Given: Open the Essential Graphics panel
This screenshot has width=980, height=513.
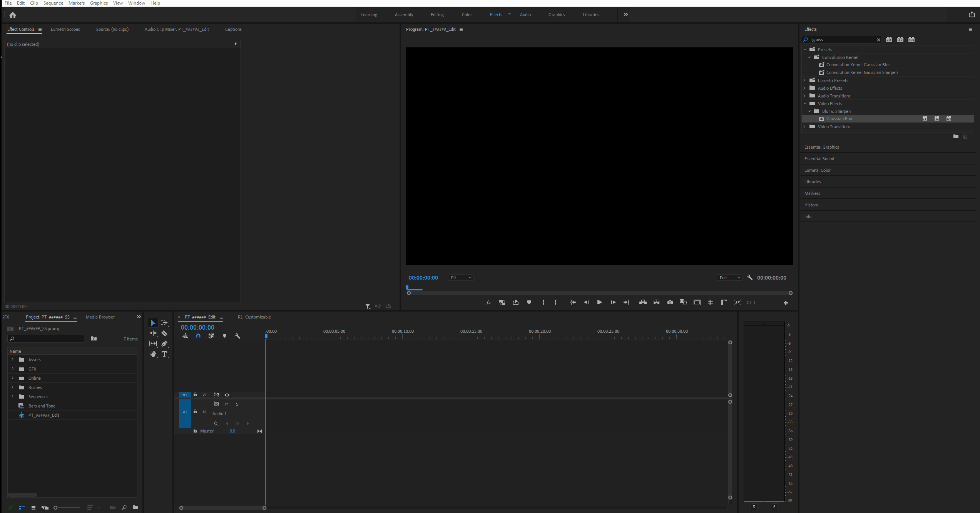Looking at the screenshot, I should point(821,147).
